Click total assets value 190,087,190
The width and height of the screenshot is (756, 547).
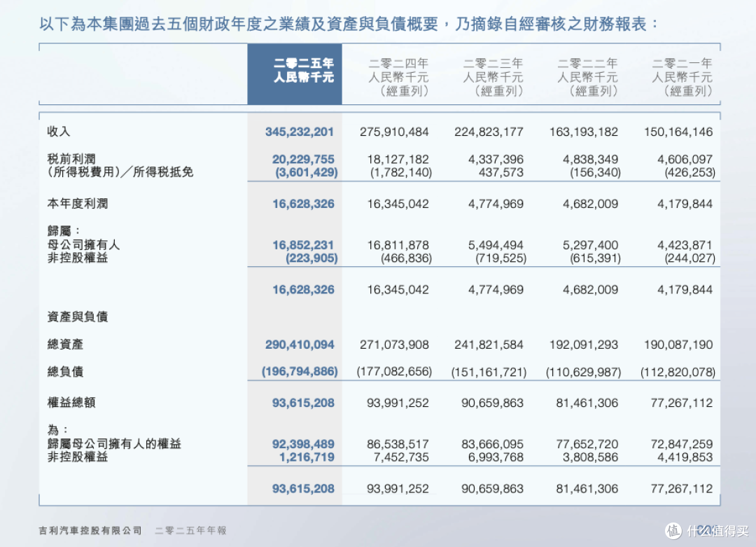pyautogui.click(x=678, y=345)
